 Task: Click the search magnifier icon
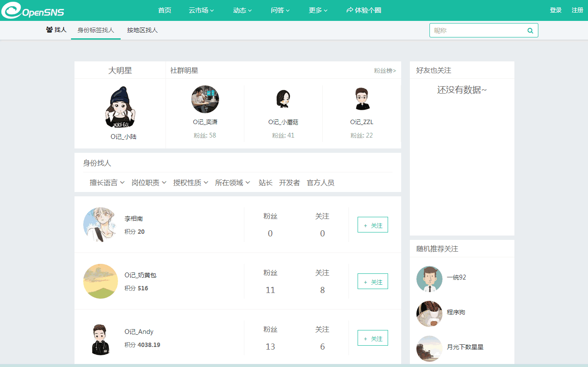point(530,30)
